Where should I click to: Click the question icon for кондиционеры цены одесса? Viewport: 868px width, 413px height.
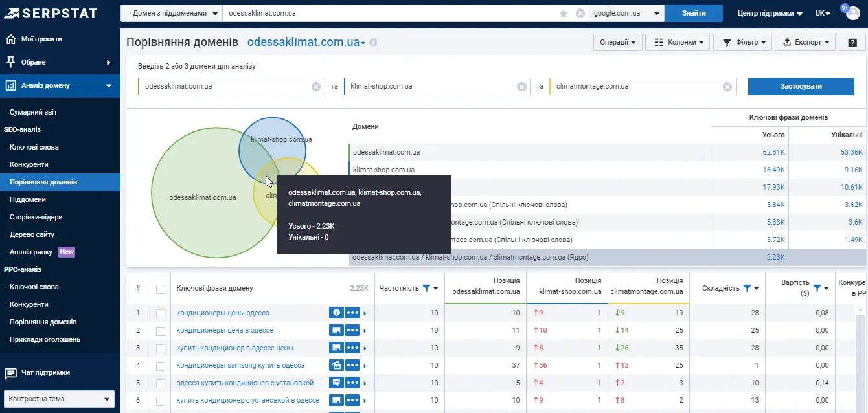pos(336,313)
